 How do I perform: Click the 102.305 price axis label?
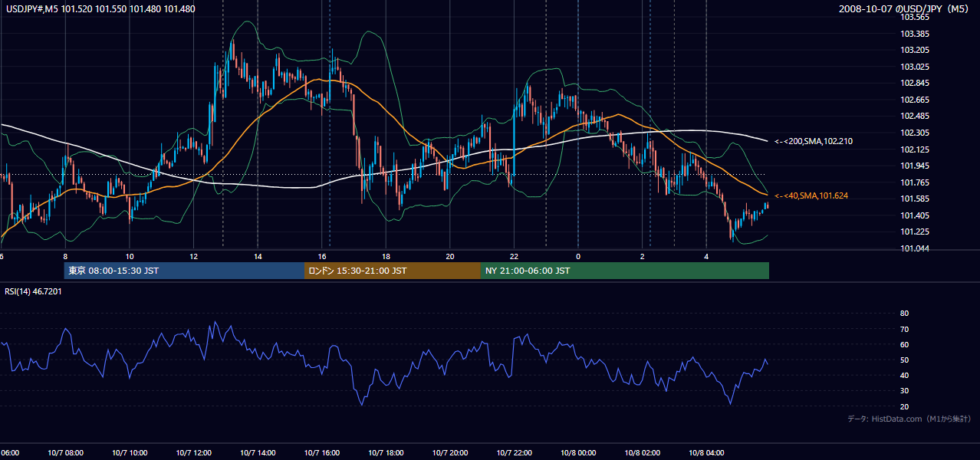[x=914, y=133]
